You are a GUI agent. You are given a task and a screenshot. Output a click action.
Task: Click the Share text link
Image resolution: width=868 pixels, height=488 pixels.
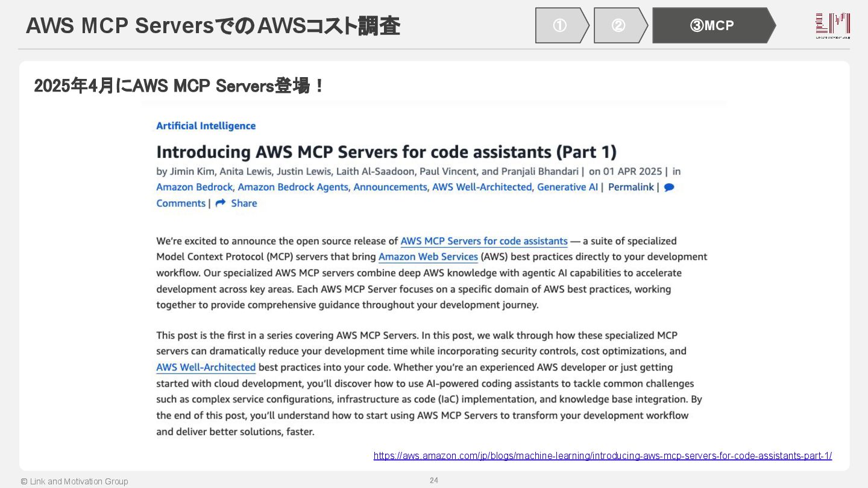244,204
